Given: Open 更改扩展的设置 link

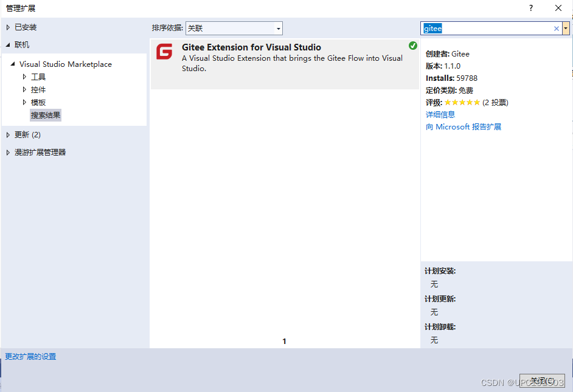Looking at the screenshot, I should click(30, 357).
